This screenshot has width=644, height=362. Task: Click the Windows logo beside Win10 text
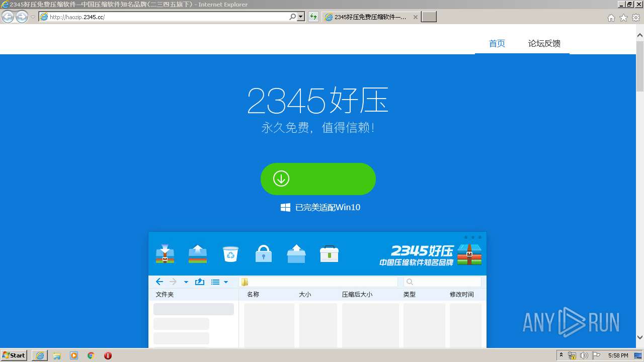pos(285,207)
